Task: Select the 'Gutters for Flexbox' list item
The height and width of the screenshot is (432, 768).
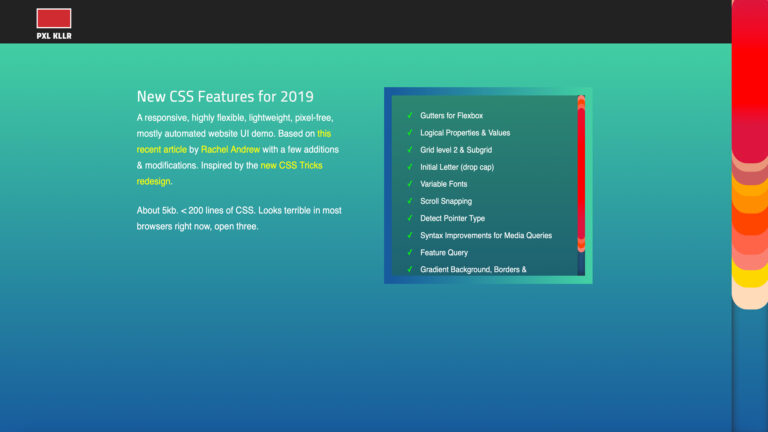Action: (x=452, y=116)
